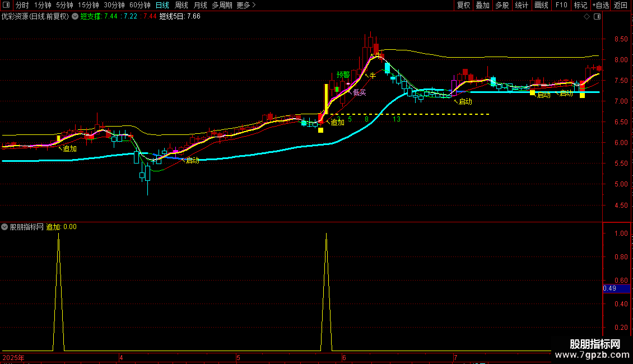Switch to 月线 monthly chart

[200, 5]
